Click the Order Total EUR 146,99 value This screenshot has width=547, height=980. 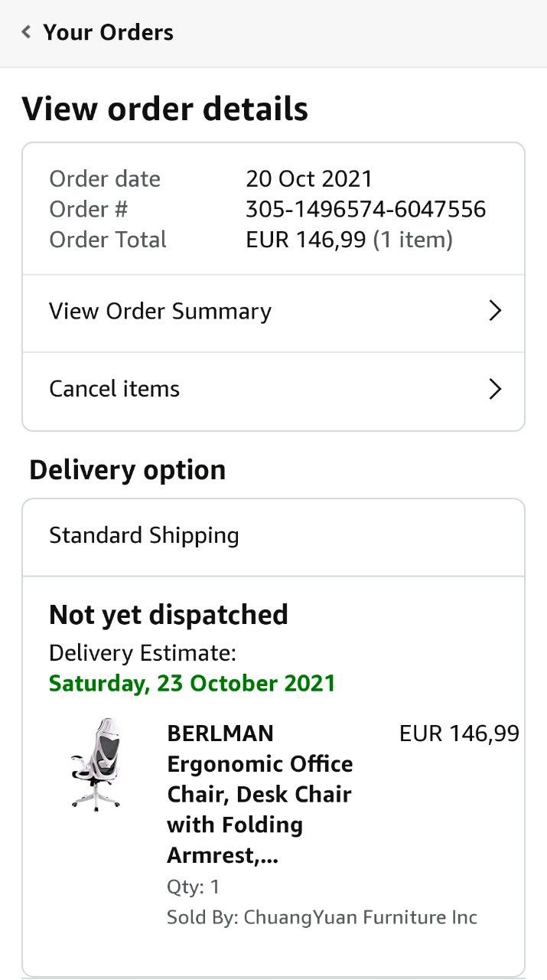[305, 240]
